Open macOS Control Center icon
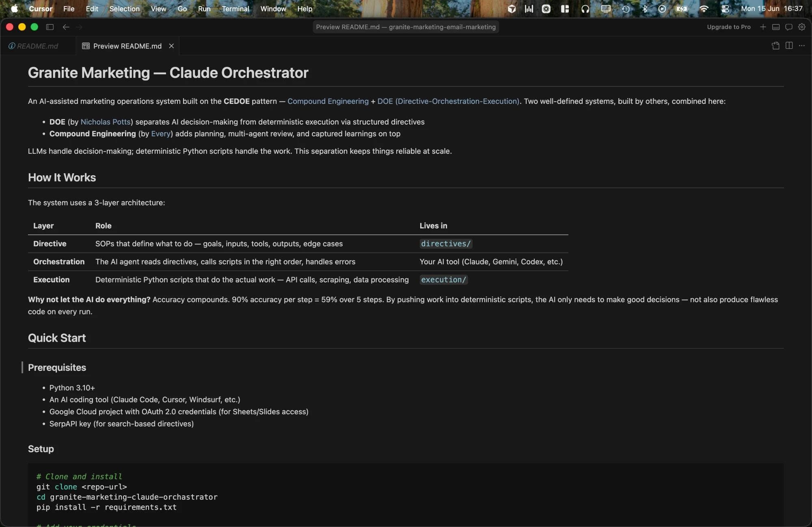Image resolution: width=812 pixels, height=527 pixels. click(x=725, y=9)
